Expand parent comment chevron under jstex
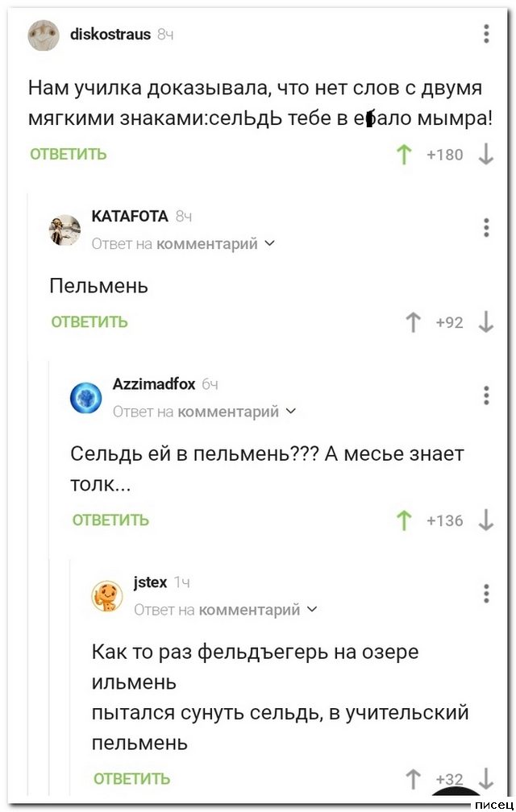The width and height of the screenshot is (516, 812). click(312, 610)
